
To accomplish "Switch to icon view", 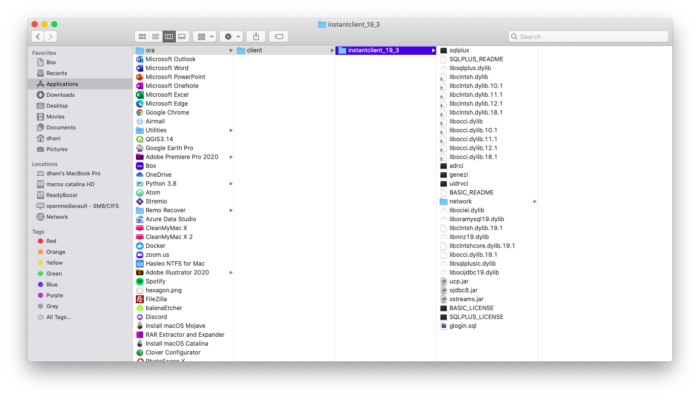I will click(x=142, y=37).
